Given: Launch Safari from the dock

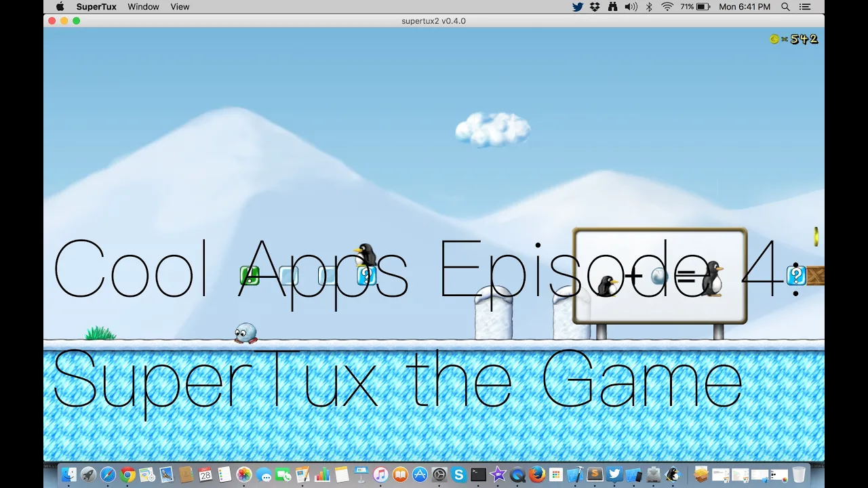Looking at the screenshot, I should tap(108, 474).
